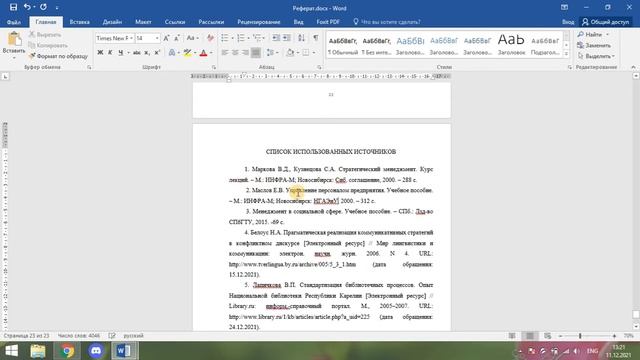Click the Cut (Вырезать) command
This screenshot has width=640, height=360.
tap(45, 35)
